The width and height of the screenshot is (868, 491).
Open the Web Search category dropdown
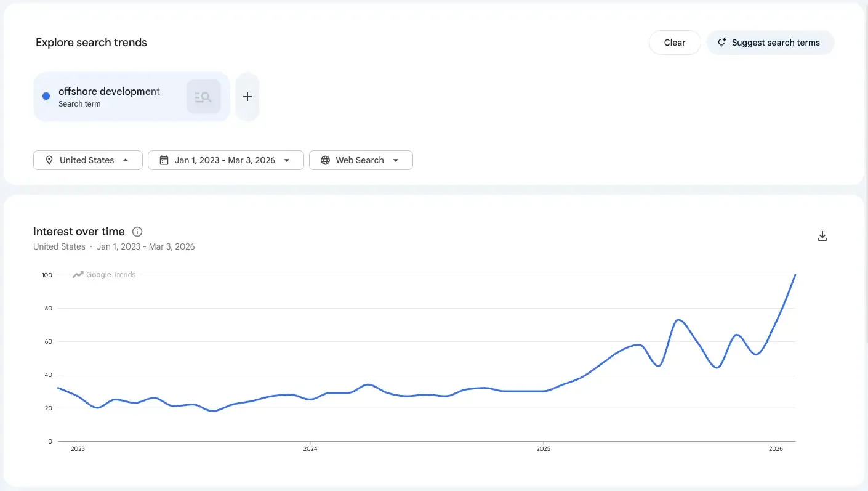[x=361, y=160]
